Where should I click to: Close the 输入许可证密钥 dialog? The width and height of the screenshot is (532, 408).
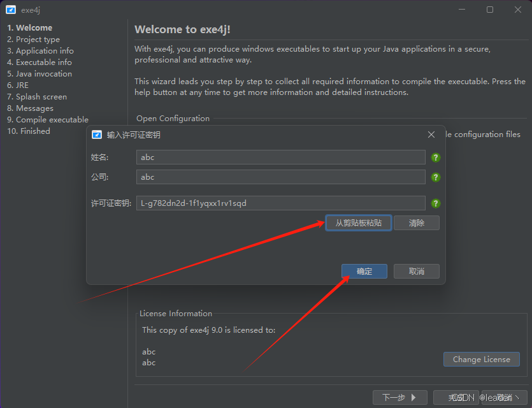[x=431, y=135]
